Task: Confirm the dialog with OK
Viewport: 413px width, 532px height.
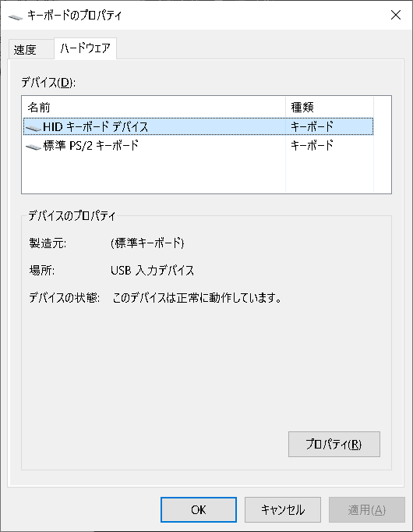Action: coord(199,509)
